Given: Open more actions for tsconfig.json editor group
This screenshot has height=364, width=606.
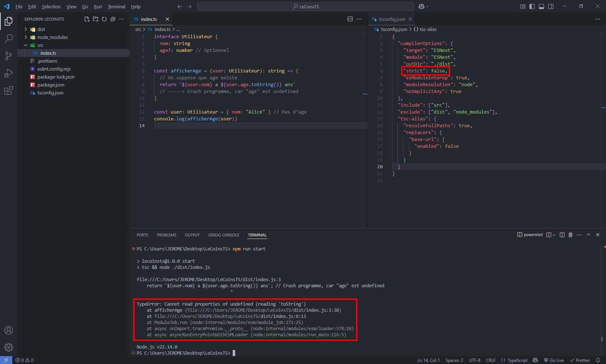Looking at the screenshot, I should click(x=598, y=19).
